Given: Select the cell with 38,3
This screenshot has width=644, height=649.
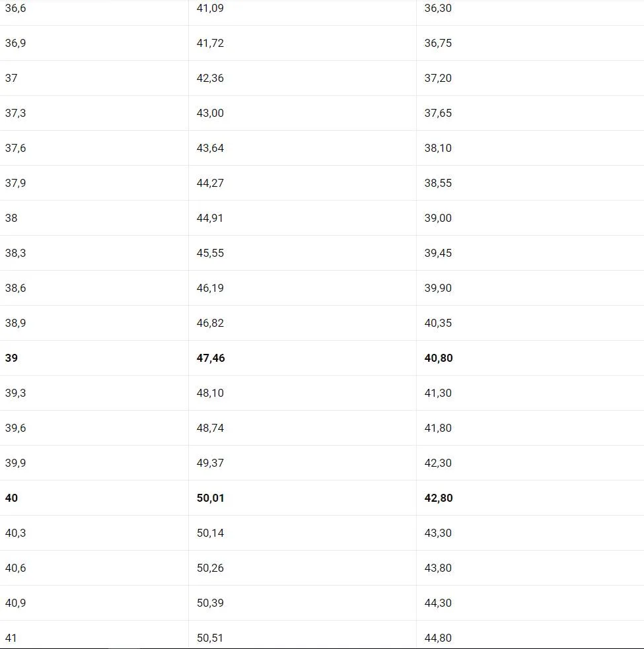Looking at the screenshot, I should click(x=16, y=253).
